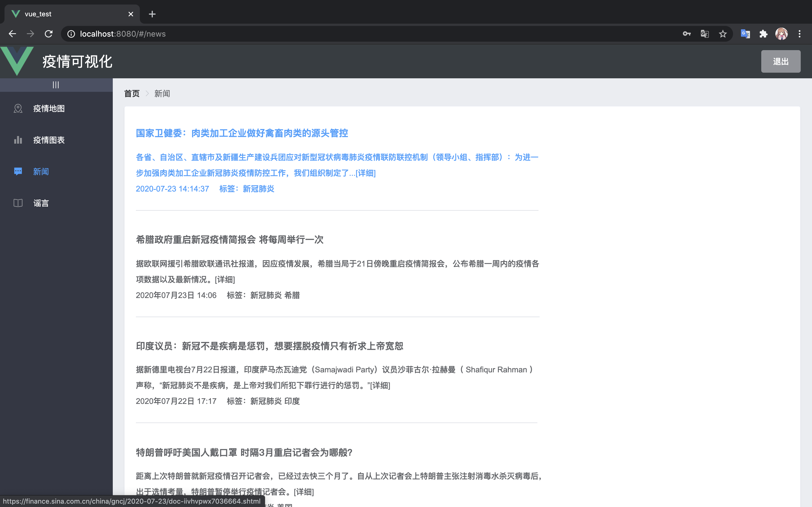Reload the page with refresh icon

click(49, 34)
